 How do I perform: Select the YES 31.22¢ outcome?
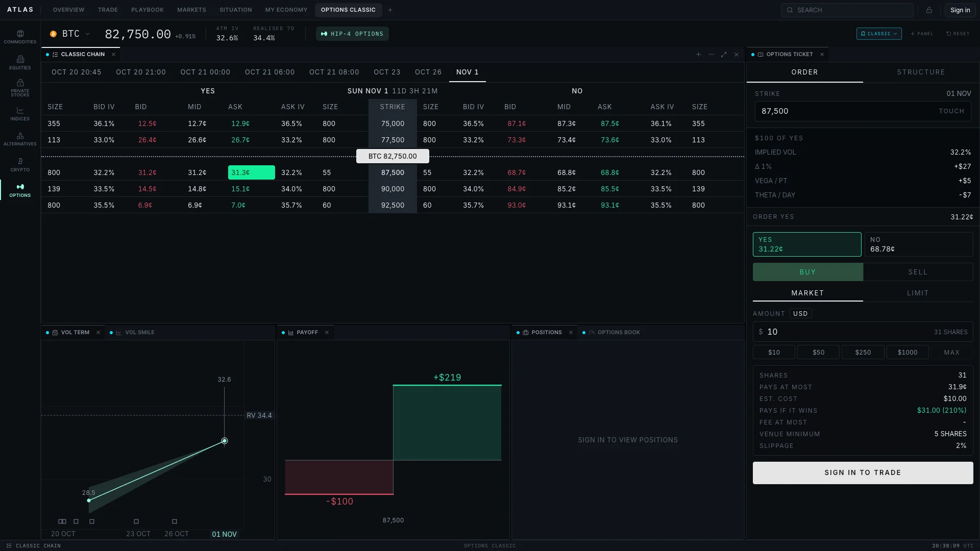pyautogui.click(x=807, y=244)
